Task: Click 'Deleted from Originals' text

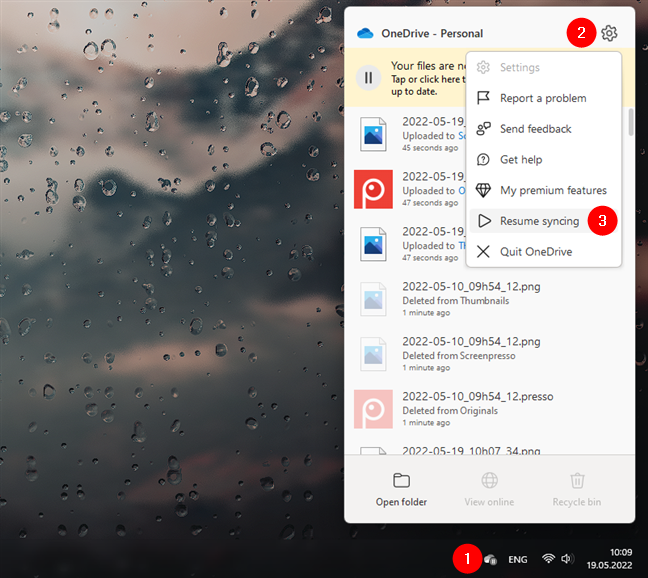Action: (x=450, y=411)
